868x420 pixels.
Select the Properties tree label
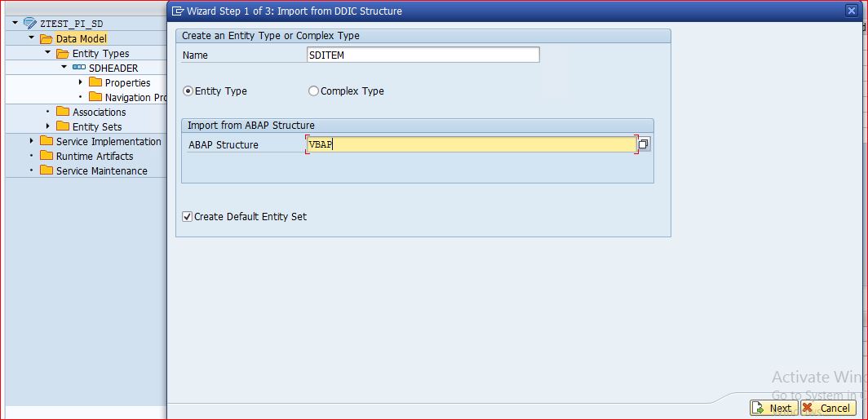point(128,83)
